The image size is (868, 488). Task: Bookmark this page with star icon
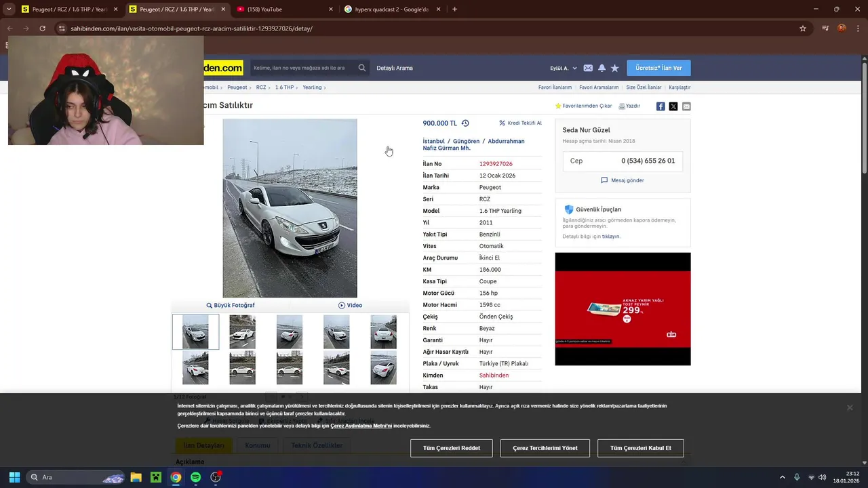tap(803, 28)
